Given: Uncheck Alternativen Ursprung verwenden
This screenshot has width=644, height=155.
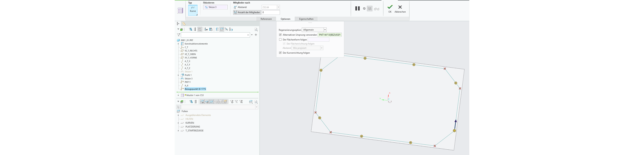Looking at the screenshot, I should [280, 35].
